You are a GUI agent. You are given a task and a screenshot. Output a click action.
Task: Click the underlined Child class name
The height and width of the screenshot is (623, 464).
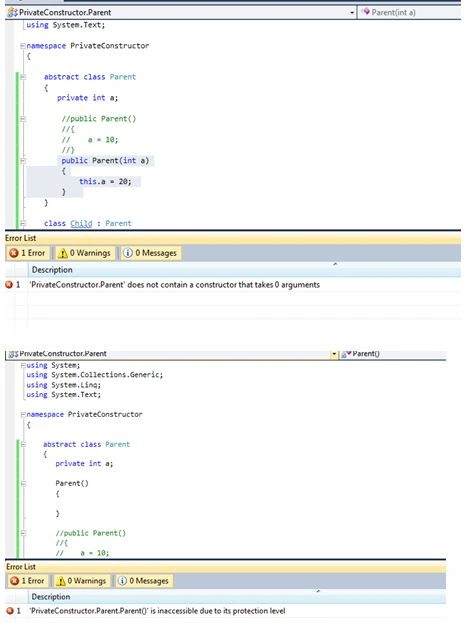point(81,224)
